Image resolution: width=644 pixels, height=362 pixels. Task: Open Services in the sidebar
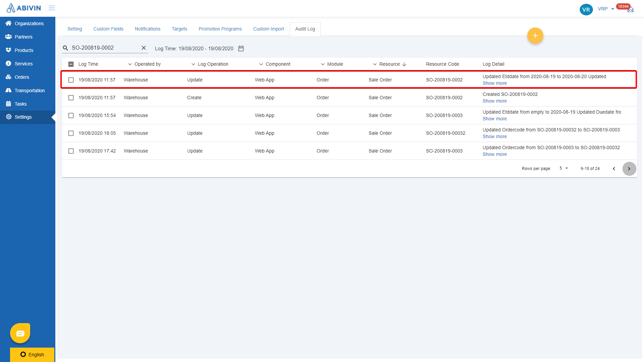pos(28,64)
